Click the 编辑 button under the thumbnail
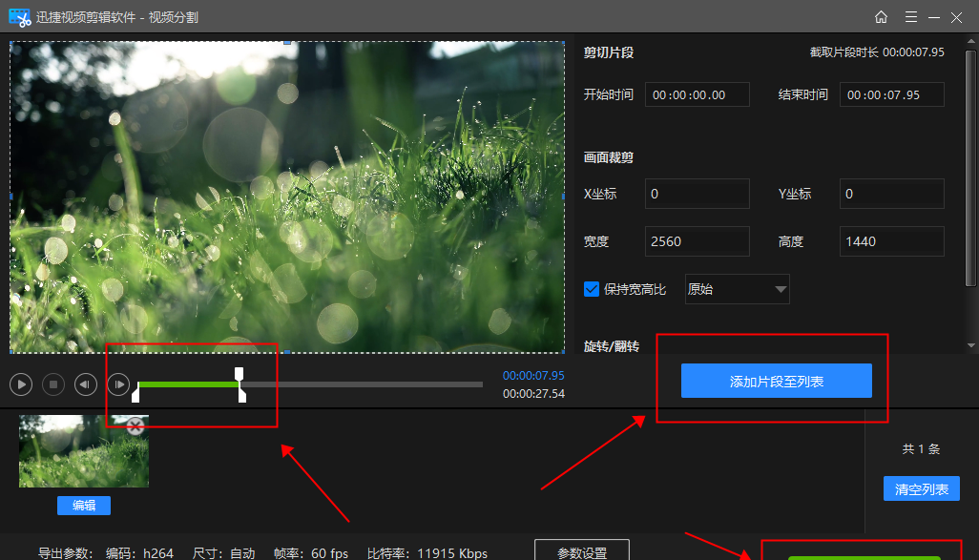The width and height of the screenshot is (979, 560). pos(84,506)
